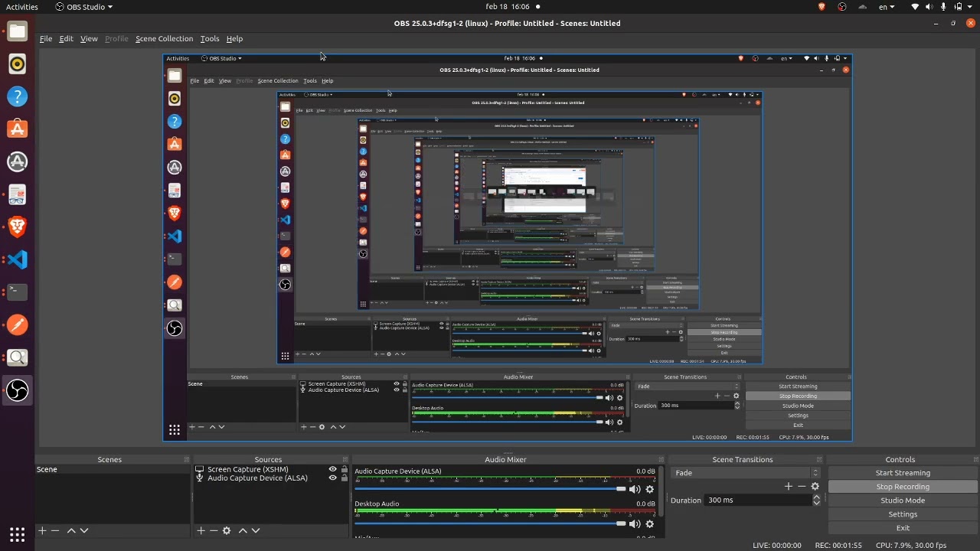Image resolution: width=980 pixels, height=551 pixels.
Task: Toggle Studio Mode
Action: (x=903, y=500)
